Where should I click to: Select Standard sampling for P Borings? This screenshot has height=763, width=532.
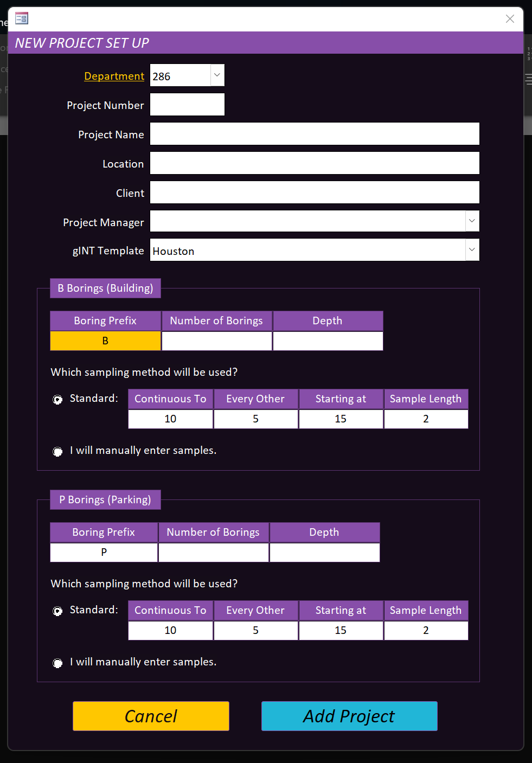click(57, 611)
